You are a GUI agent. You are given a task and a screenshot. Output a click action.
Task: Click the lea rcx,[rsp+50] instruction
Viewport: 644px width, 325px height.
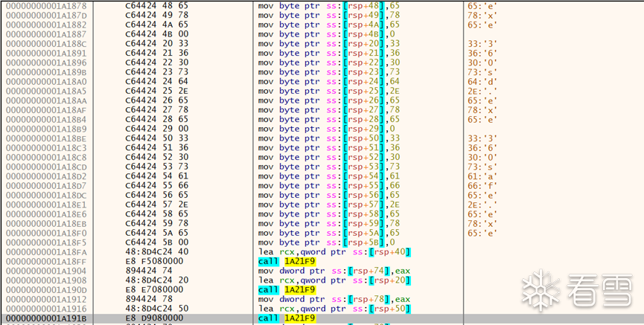(x=334, y=309)
